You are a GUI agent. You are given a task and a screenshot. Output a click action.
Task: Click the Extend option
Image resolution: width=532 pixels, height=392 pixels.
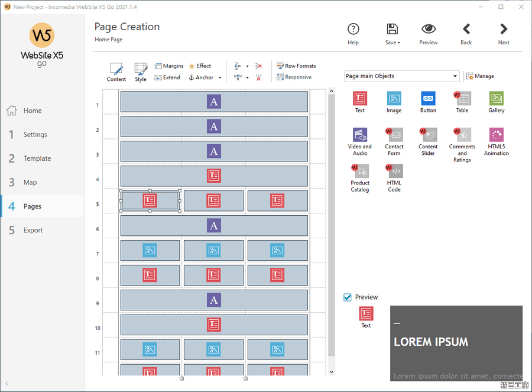pyautogui.click(x=167, y=77)
